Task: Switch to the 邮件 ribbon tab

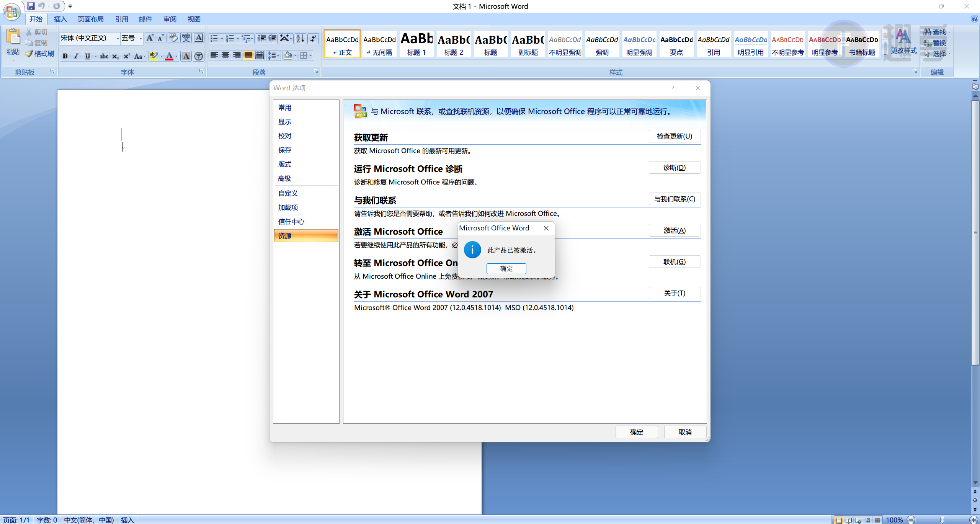Action: coord(145,19)
